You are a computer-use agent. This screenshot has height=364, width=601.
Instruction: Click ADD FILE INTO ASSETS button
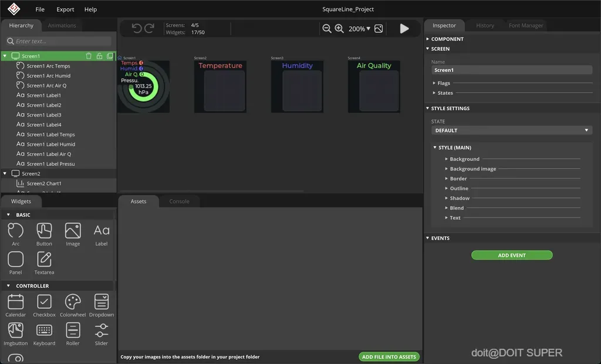click(389, 357)
